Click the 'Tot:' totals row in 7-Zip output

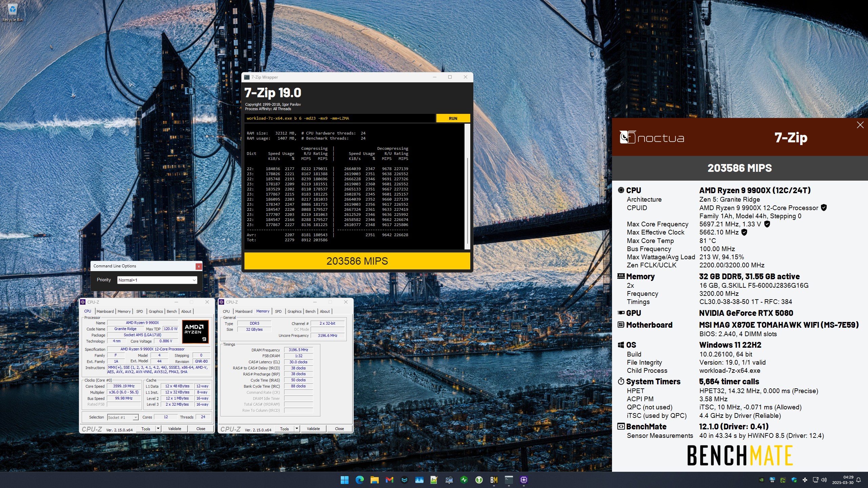287,240
